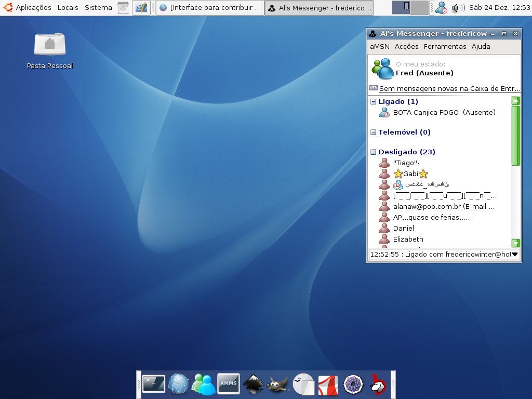
Task: Open the Ajuda menu
Action: tap(481, 46)
